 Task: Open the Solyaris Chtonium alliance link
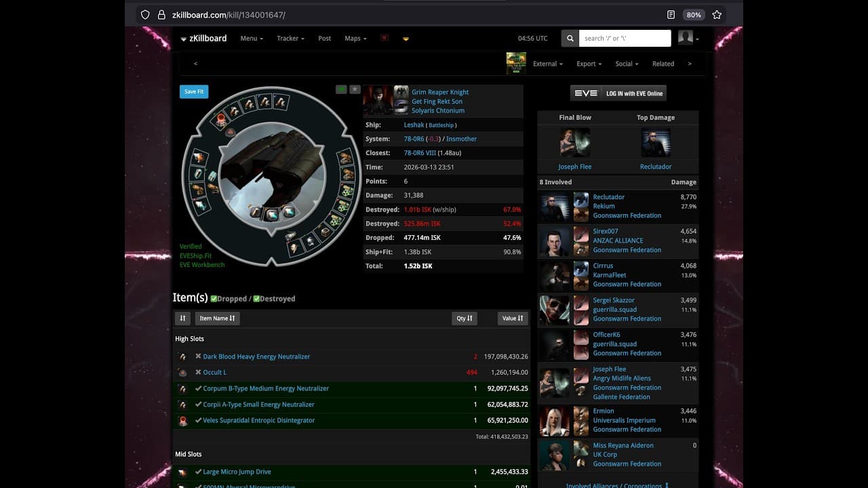pyautogui.click(x=438, y=110)
